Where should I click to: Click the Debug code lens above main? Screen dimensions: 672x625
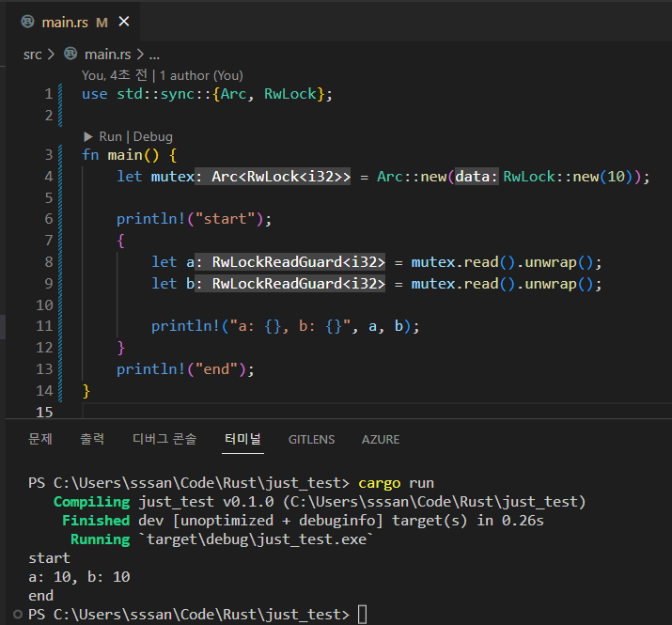click(153, 136)
